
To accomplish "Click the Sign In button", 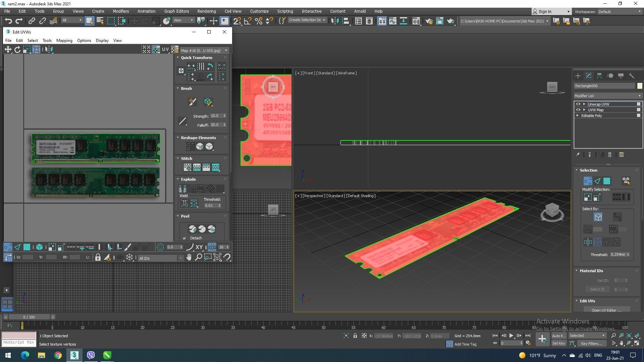I will coord(551,12).
